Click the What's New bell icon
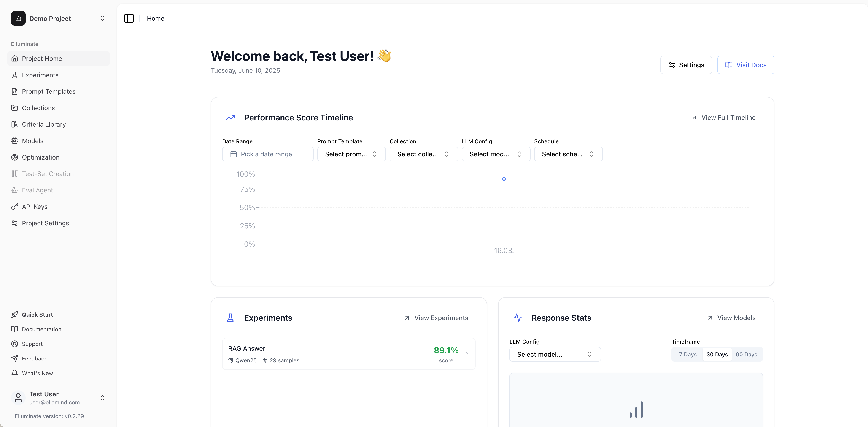Screen dimensions: 868x427 click(x=14, y=373)
